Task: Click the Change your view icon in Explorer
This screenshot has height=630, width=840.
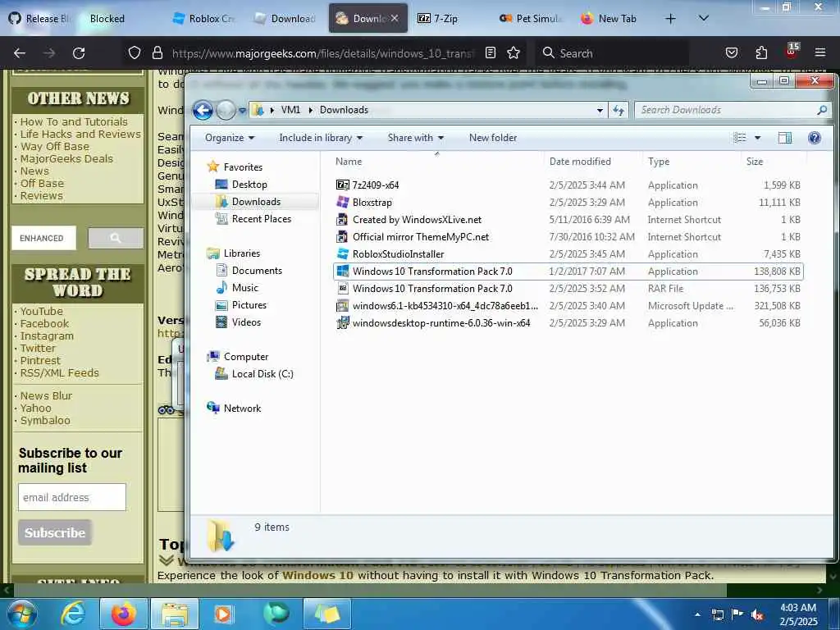Action: [x=740, y=138]
